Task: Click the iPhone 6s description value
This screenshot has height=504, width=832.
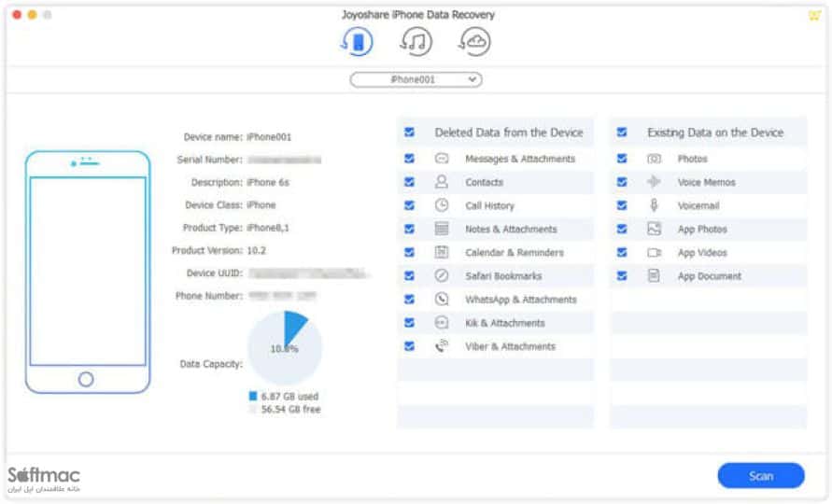Action: (268, 182)
